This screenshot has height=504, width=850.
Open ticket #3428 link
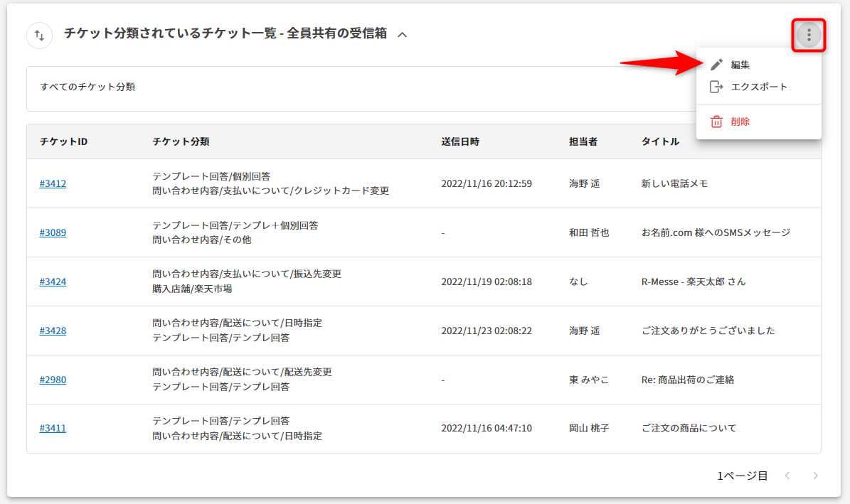click(x=53, y=331)
